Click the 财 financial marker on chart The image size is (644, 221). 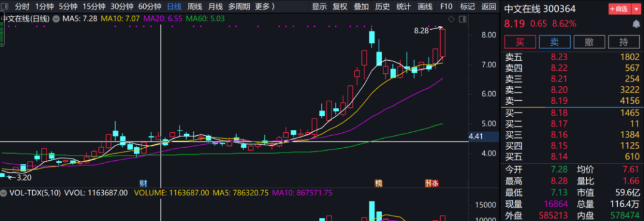[x=143, y=183]
